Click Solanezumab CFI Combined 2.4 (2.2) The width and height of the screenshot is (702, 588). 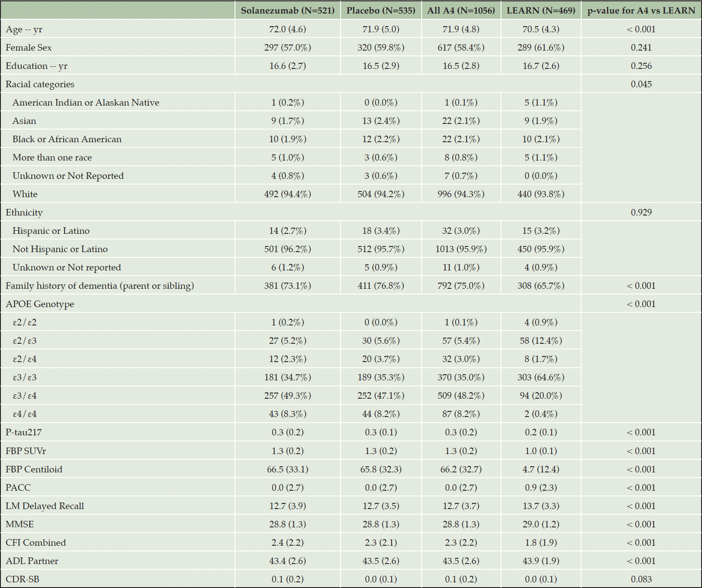click(288, 543)
